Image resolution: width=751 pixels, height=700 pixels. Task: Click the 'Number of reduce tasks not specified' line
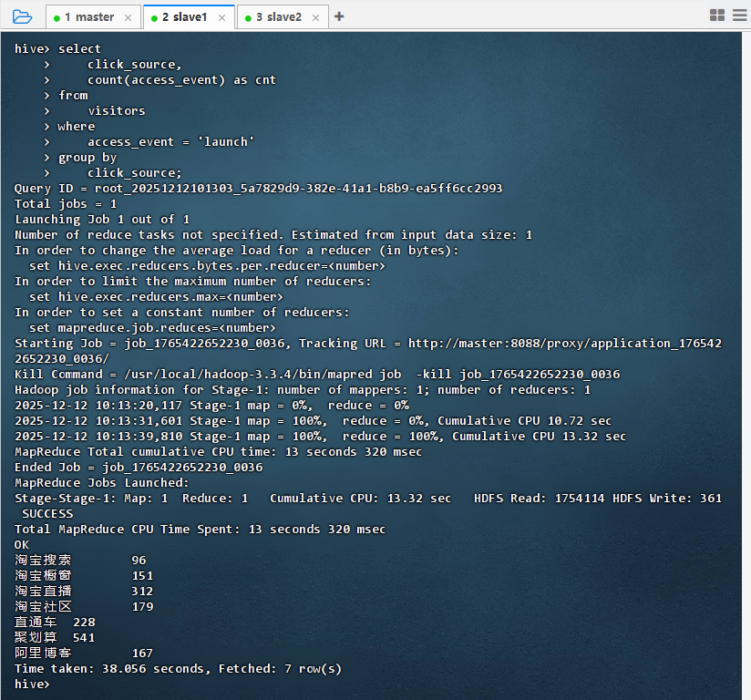click(273, 235)
